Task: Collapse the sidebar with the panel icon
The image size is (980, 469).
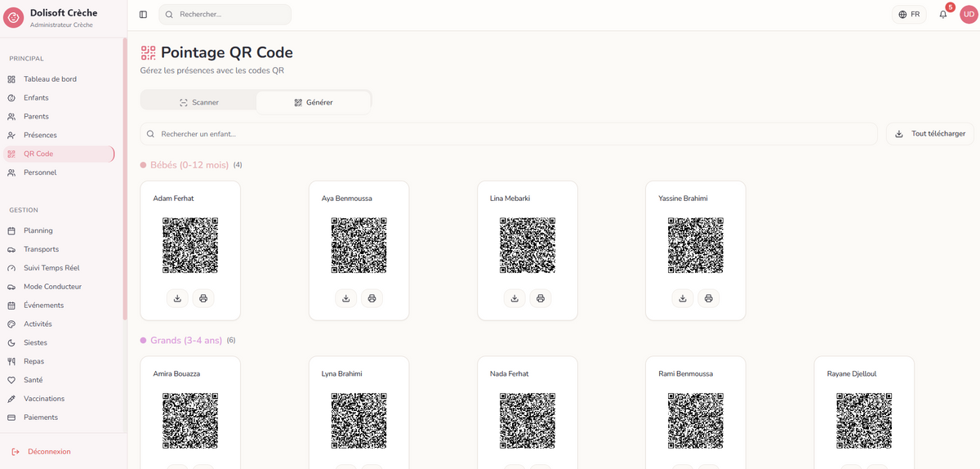Action: click(x=144, y=15)
